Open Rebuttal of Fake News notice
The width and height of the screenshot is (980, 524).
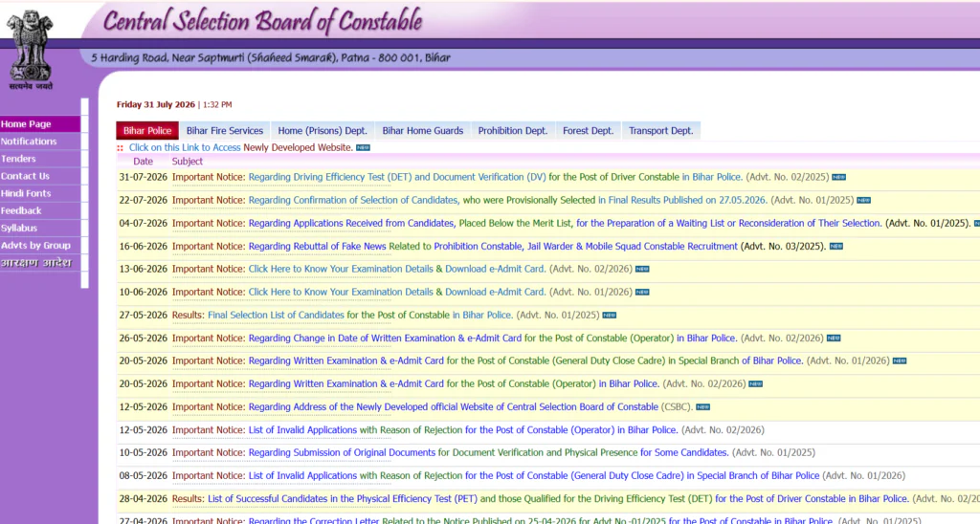tap(493, 247)
